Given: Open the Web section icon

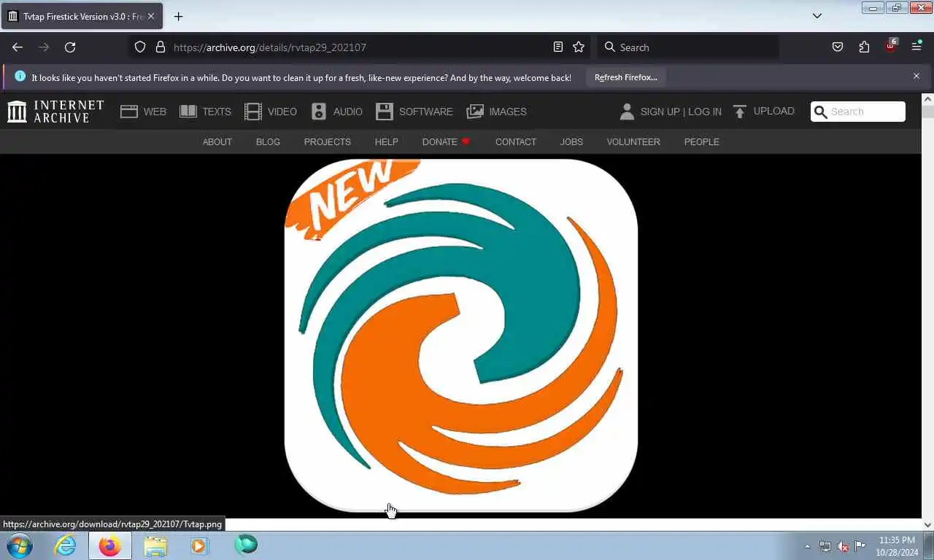Looking at the screenshot, I should (x=129, y=112).
